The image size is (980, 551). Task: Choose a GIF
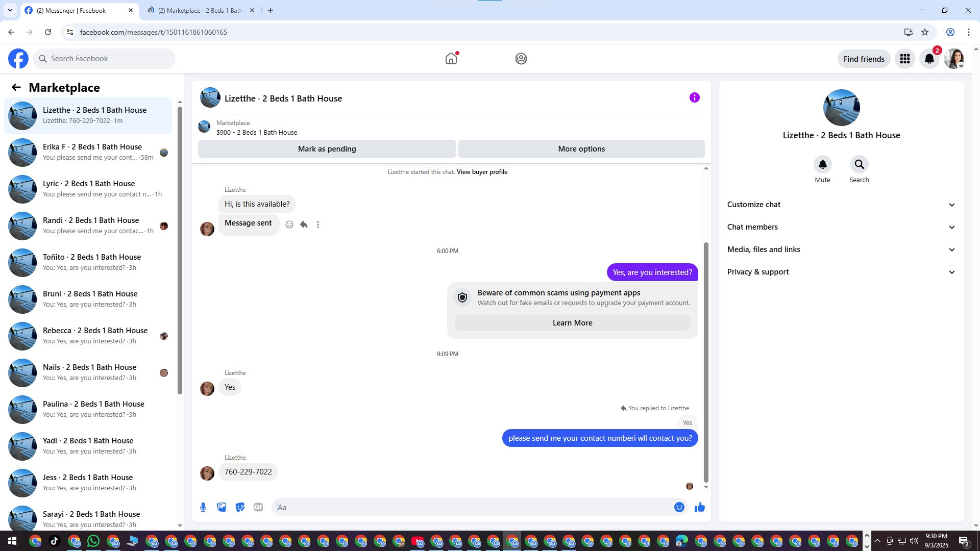point(258,507)
